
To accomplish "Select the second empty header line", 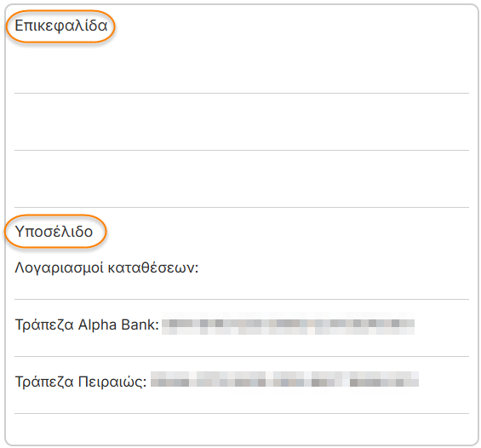I will tap(242, 122).
